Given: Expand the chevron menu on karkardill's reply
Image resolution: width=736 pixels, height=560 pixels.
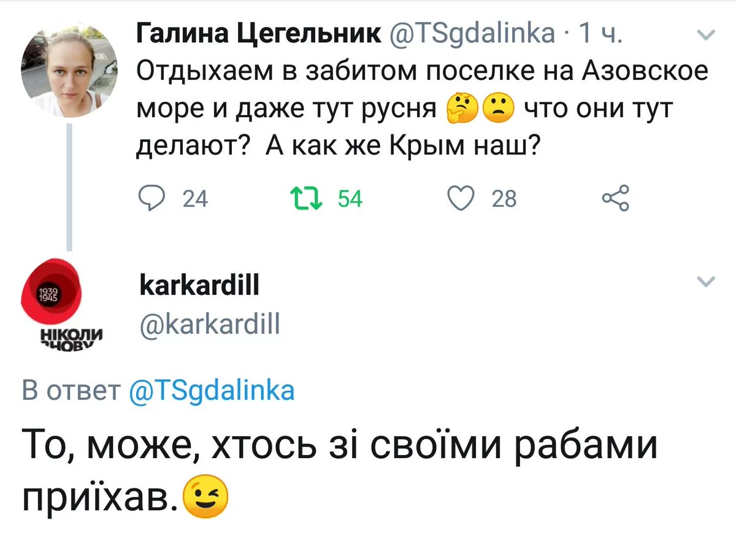Looking at the screenshot, I should (707, 282).
